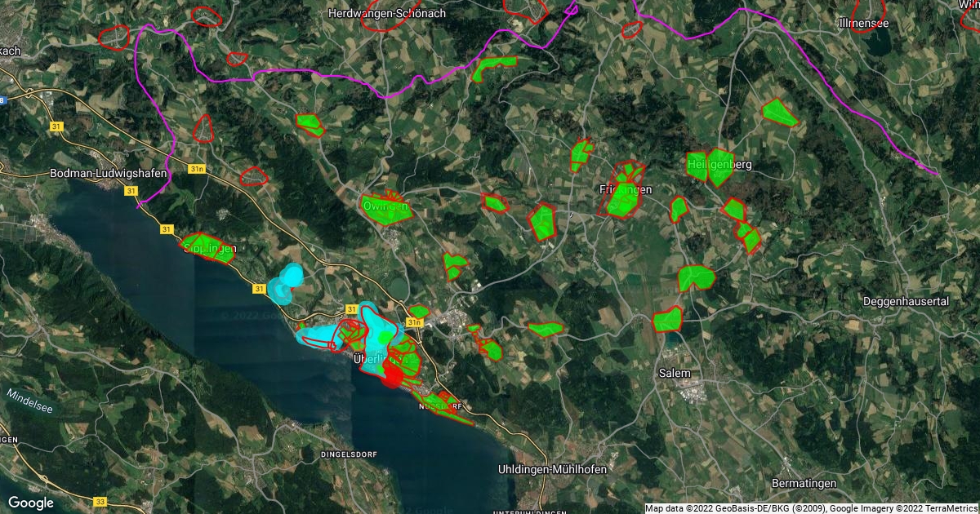
Task: Select the Heiligenberg place label
Action: pyautogui.click(x=719, y=165)
